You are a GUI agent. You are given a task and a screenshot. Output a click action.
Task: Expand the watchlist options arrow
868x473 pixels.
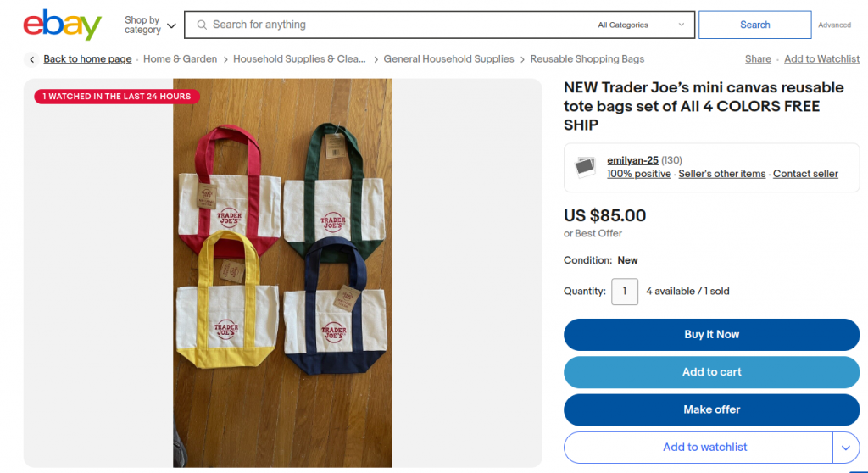pyautogui.click(x=846, y=447)
